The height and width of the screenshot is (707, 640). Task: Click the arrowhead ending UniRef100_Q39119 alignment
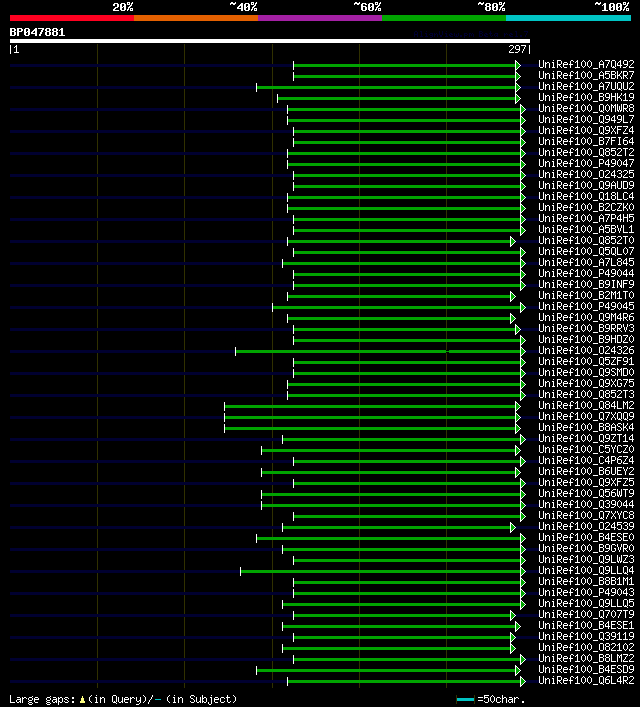point(513,638)
